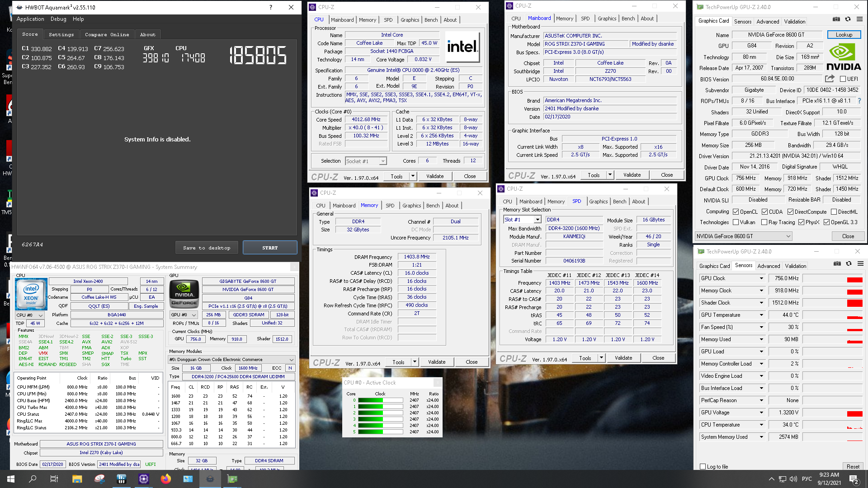This screenshot has width=868, height=488.
Task: Open the hamburger menu in the GPU-Z Sensors window
Action: (860, 263)
